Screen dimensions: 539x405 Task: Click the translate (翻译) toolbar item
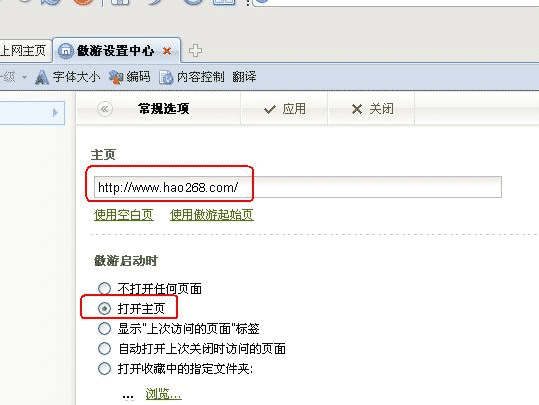click(x=244, y=77)
